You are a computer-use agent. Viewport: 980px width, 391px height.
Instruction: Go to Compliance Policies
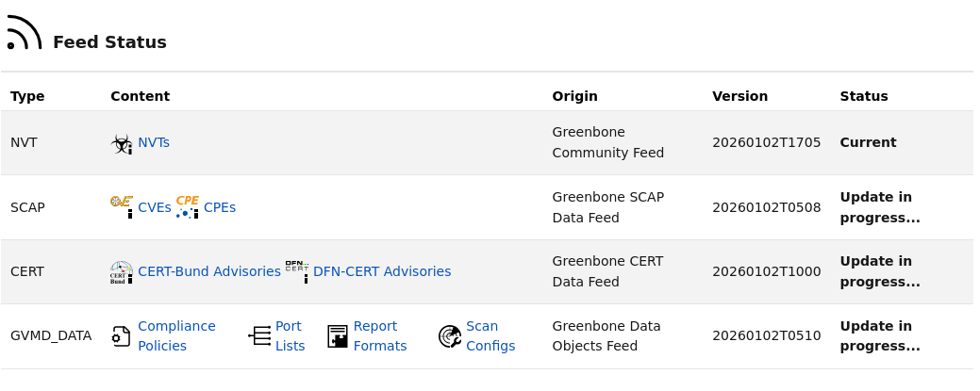pos(176,336)
